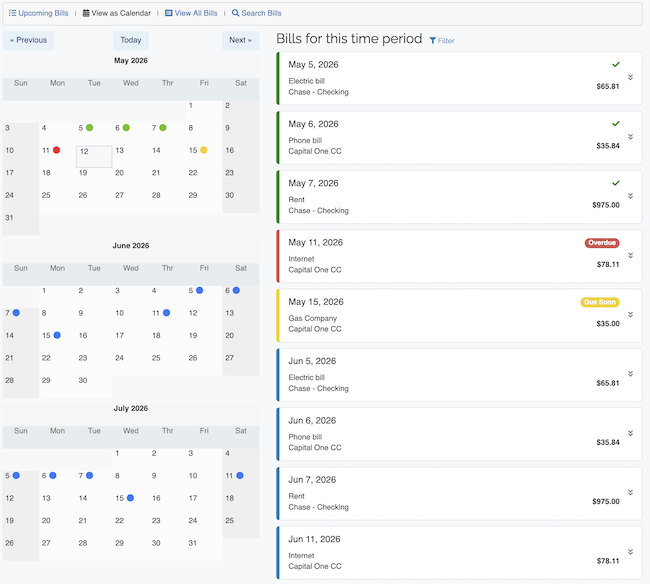Switch to View as Calendar
Screen dimensions: 650x584
click(116, 13)
